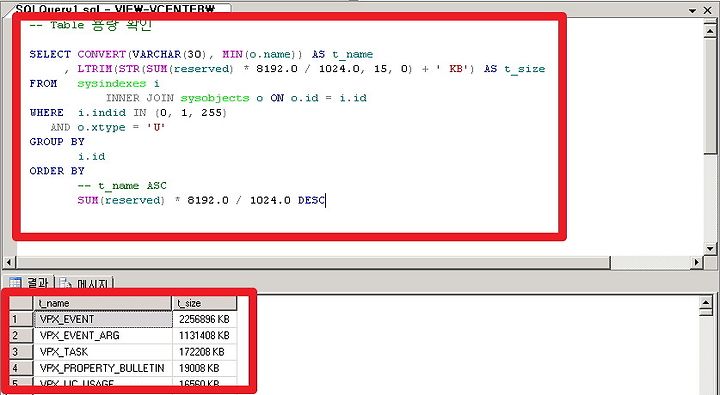Click the WHERE i.indid IN line
The image size is (720, 395).
[x=128, y=113]
